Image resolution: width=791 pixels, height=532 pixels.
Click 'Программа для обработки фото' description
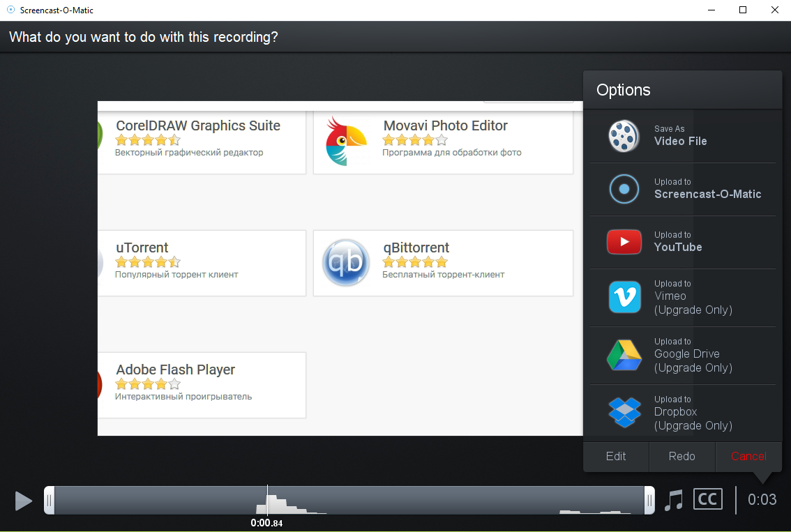(452, 152)
